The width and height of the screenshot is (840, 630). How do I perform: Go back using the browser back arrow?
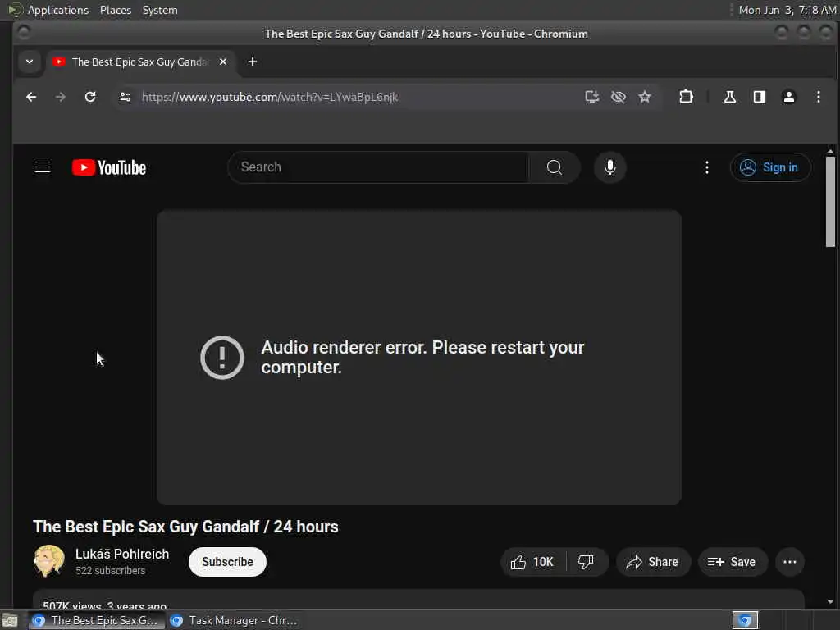31,97
